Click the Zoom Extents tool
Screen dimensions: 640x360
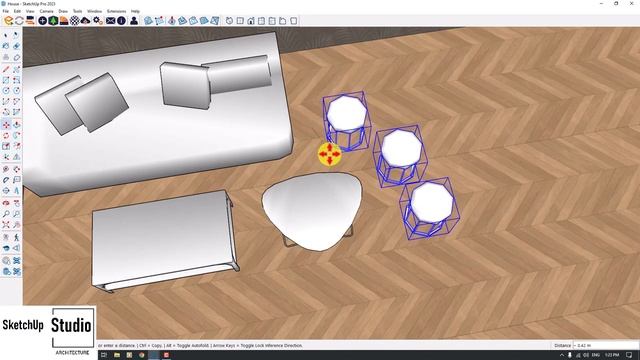[6, 224]
